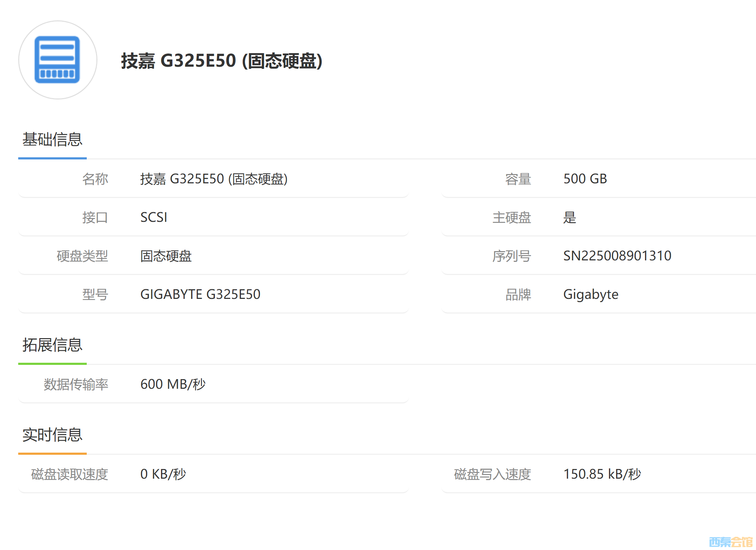Screen dimensions: 756x550
Task: Select the 基础信息 section tab
Action: click(52, 139)
